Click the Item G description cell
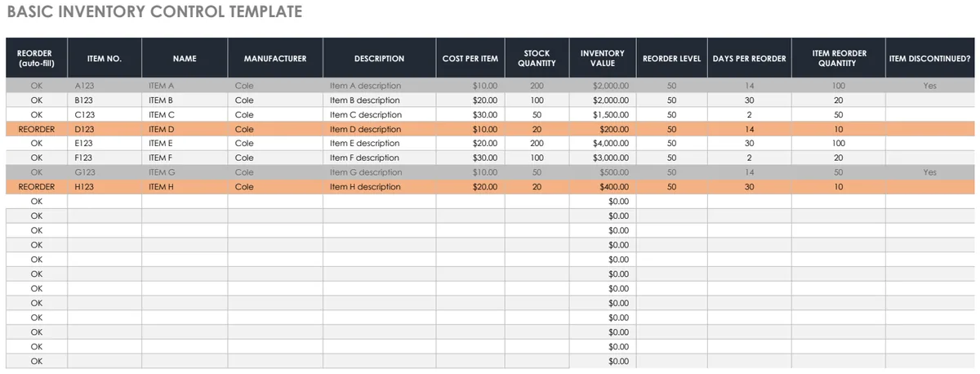The image size is (980, 374). coord(379,172)
